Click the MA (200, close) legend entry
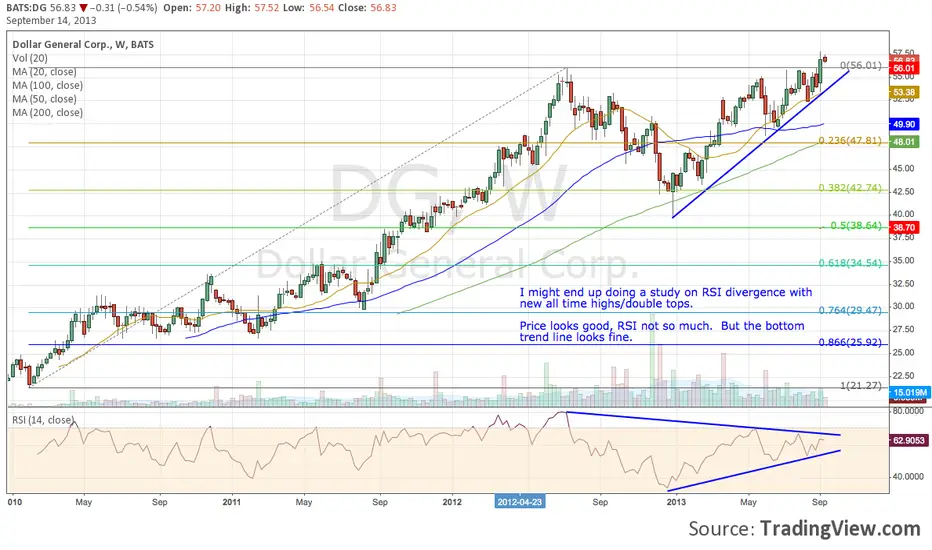 pos(48,113)
